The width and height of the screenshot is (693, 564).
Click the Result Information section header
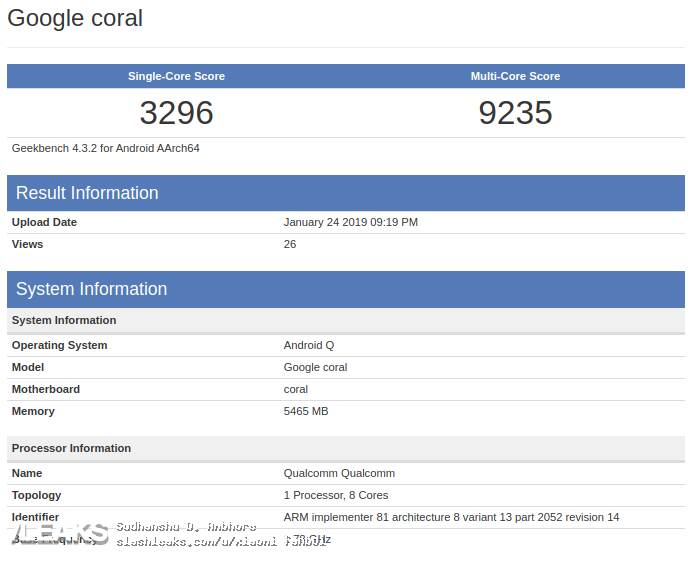346,193
